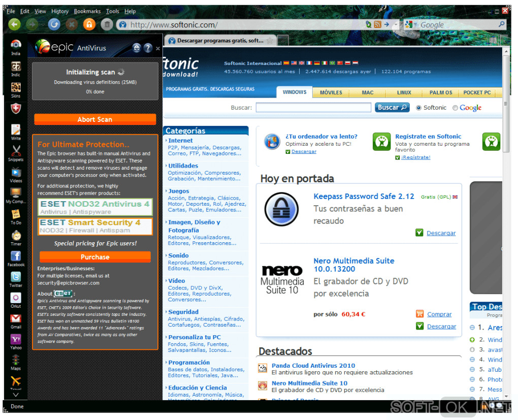The height and width of the screenshot is (420, 518).
Task: Open ESET Smart Security 4 banner
Action: (95, 226)
